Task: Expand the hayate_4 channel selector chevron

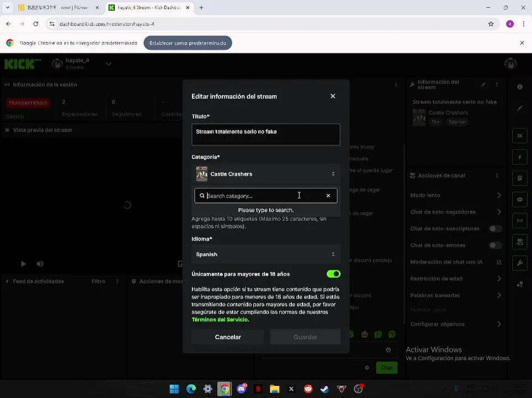Action: click(108, 64)
